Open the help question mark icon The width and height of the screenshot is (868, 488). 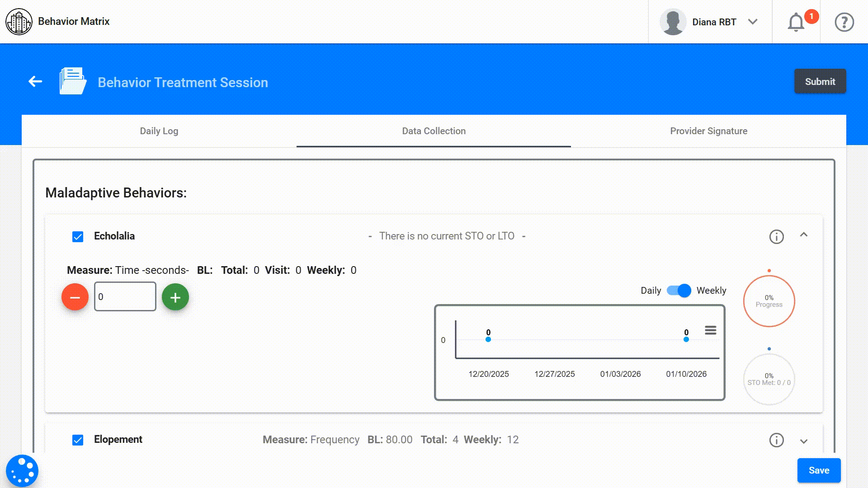click(x=844, y=22)
